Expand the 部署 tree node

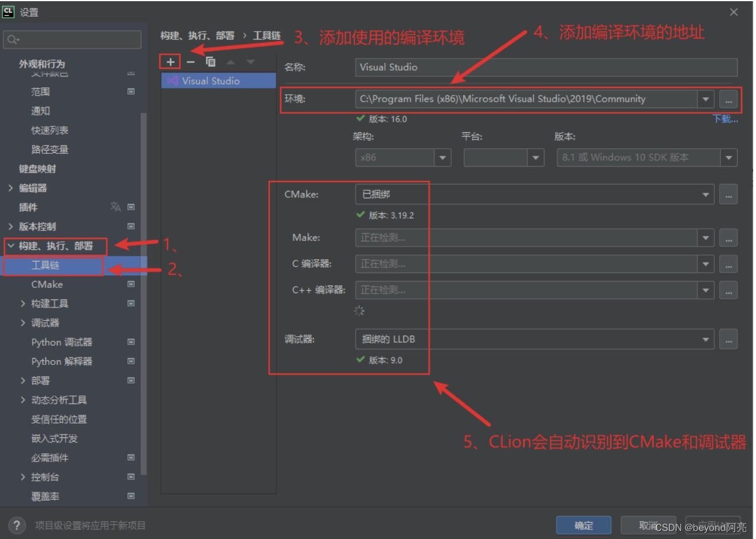pyautogui.click(x=23, y=381)
